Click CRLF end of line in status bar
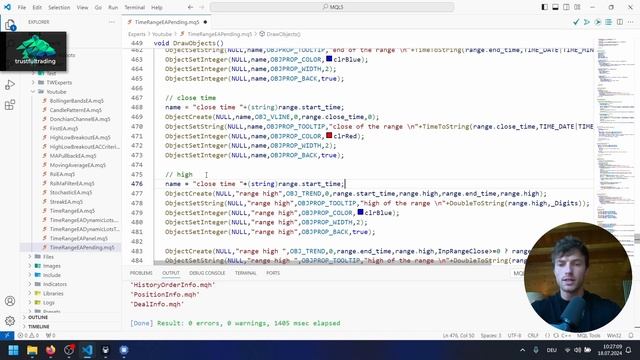The width and height of the screenshot is (640, 360). (x=533, y=336)
